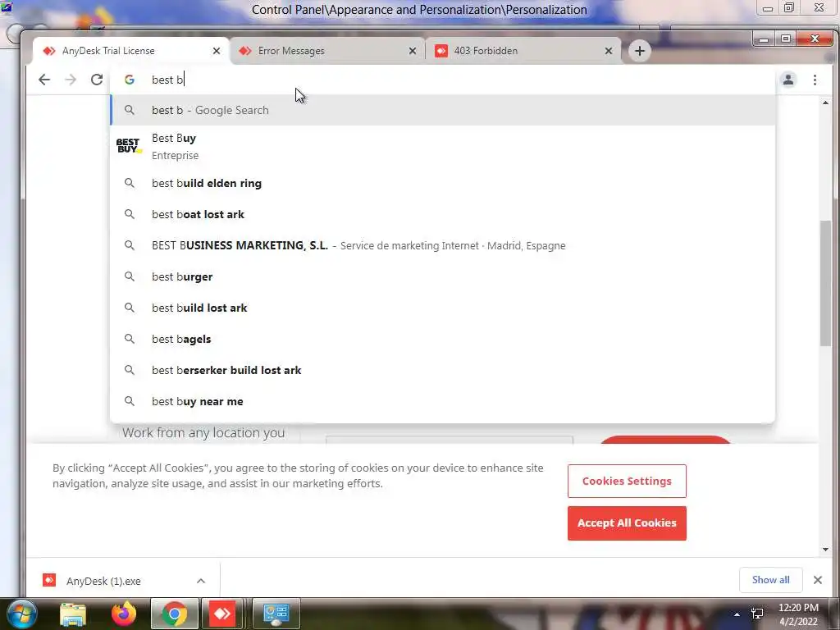Close the AnyDesk Trial License tab
This screenshot has height=630, width=840.
click(x=217, y=51)
